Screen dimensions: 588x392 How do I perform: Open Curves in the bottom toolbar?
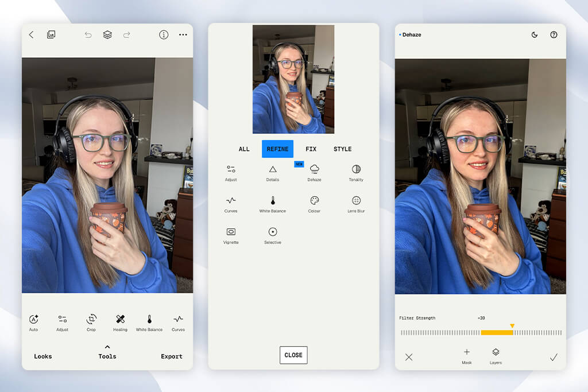[178, 323]
